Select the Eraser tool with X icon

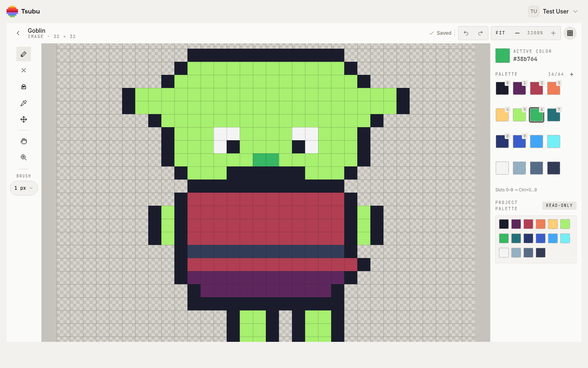24,70
